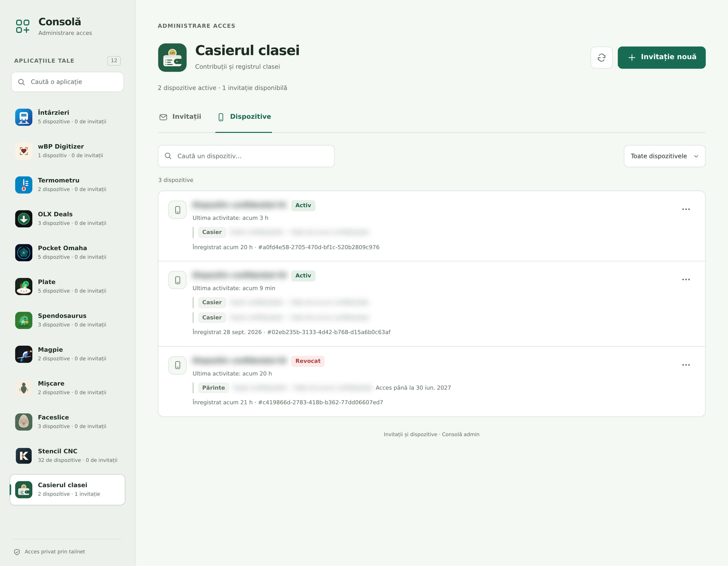Open the Magpie app icon

click(24, 354)
